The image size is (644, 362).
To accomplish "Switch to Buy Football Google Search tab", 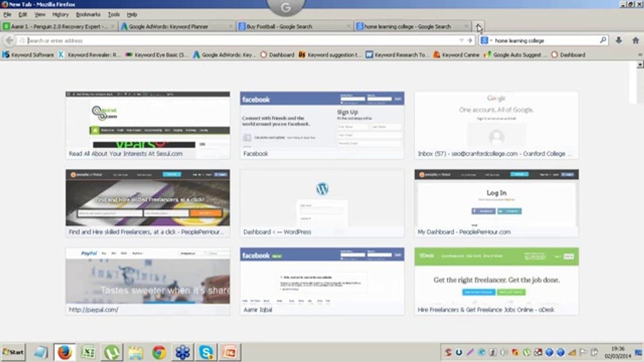I will [295, 26].
